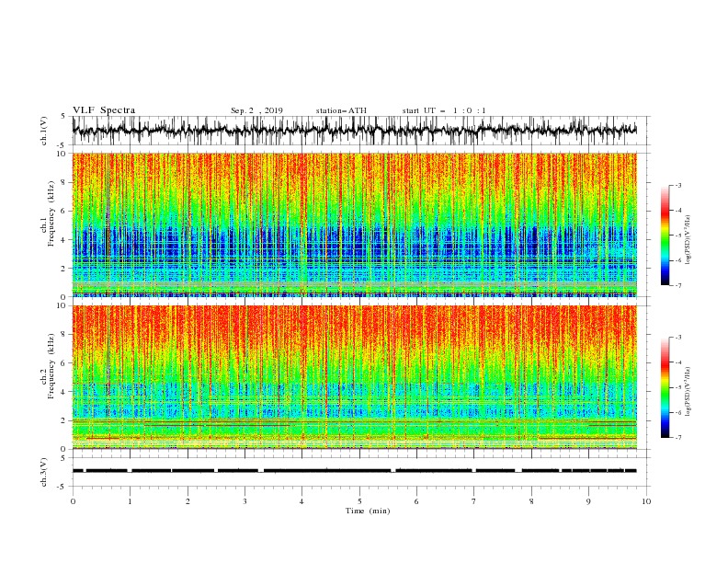
Task: Click the ch.1 spectrogram color scale bar
Action: coord(665,236)
